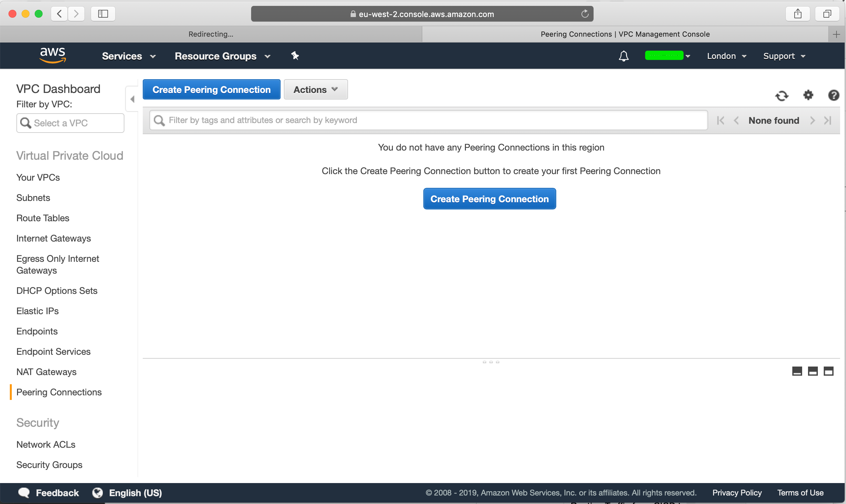Select Peering Connections in sidebar
Viewport: 846px width, 504px height.
point(59,392)
